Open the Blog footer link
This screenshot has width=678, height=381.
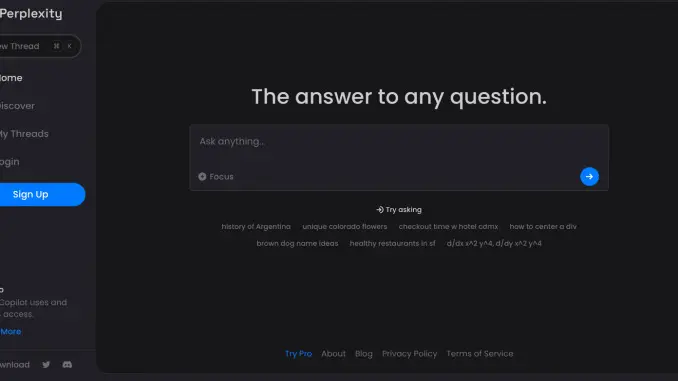tap(364, 354)
